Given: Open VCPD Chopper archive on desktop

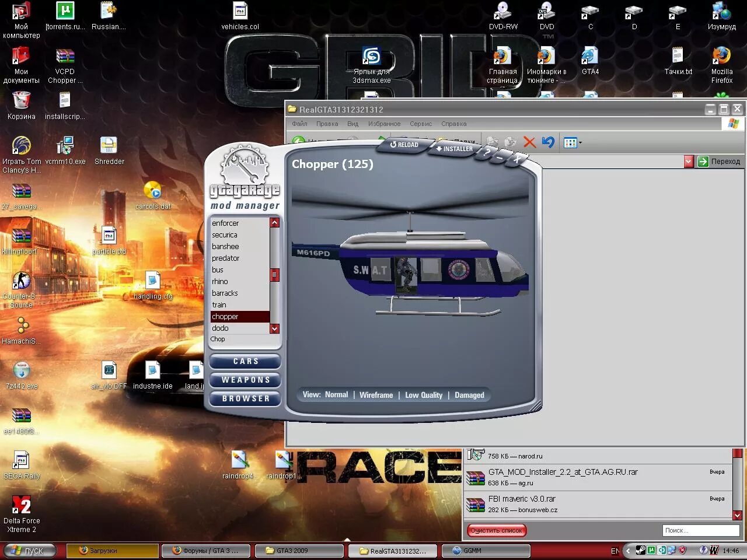Looking at the screenshot, I should (x=65, y=65).
